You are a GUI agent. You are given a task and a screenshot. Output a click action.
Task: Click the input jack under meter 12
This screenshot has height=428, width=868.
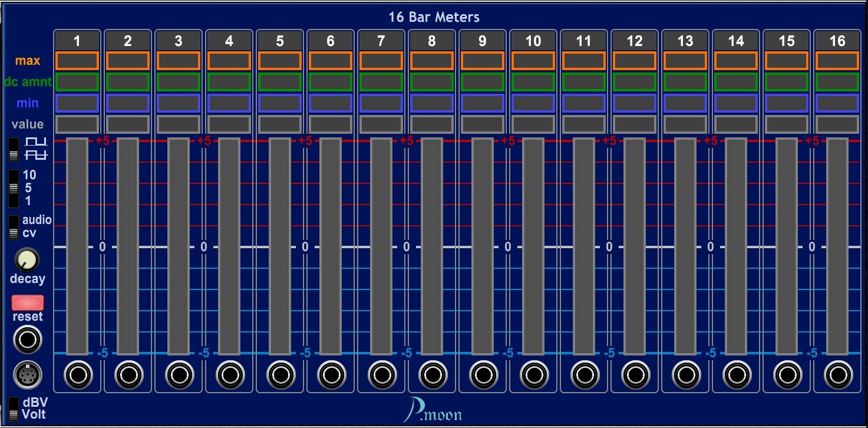click(x=635, y=375)
